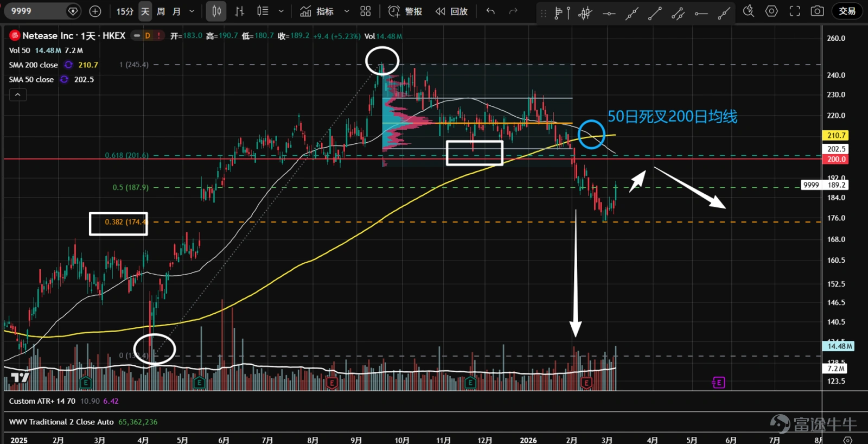This screenshot has width=868, height=444.
Task: Select the candle-with-strikethrough drawing tool
Action: (x=585, y=12)
